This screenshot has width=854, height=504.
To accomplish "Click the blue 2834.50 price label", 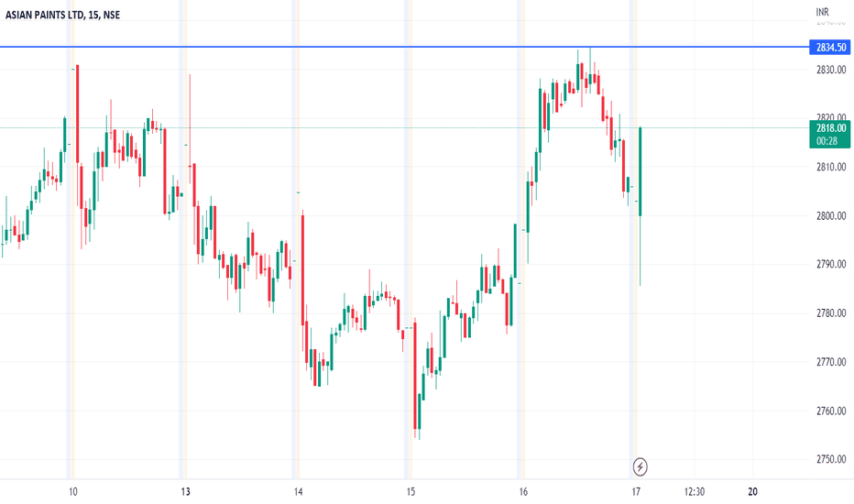I will 830,48.
